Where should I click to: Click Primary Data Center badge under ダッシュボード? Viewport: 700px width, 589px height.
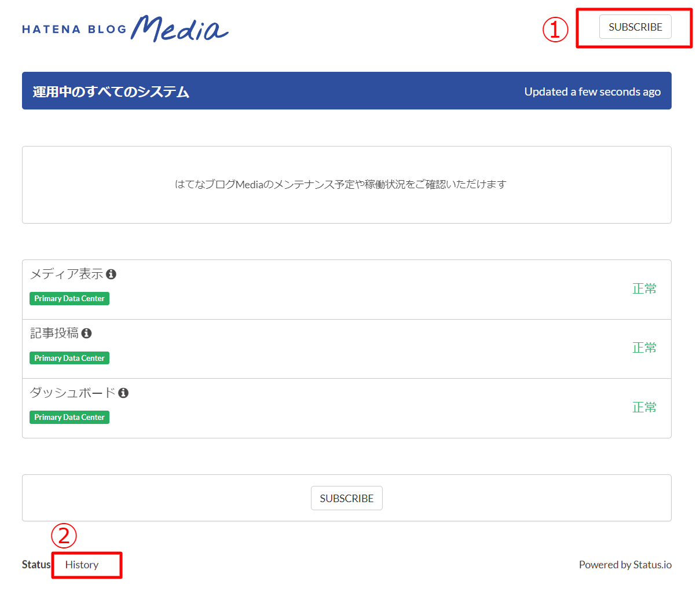[69, 418]
